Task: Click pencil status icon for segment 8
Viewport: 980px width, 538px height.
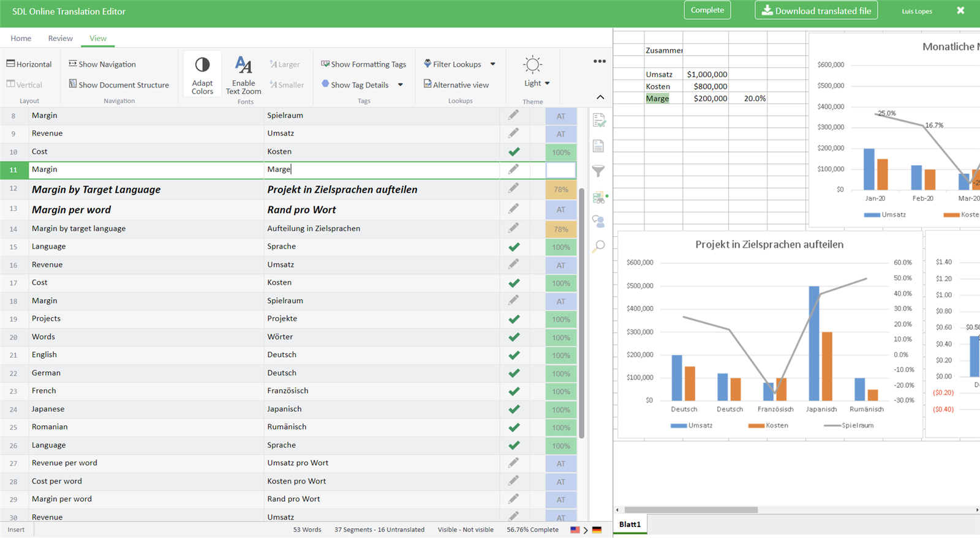Action: [513, 115]
